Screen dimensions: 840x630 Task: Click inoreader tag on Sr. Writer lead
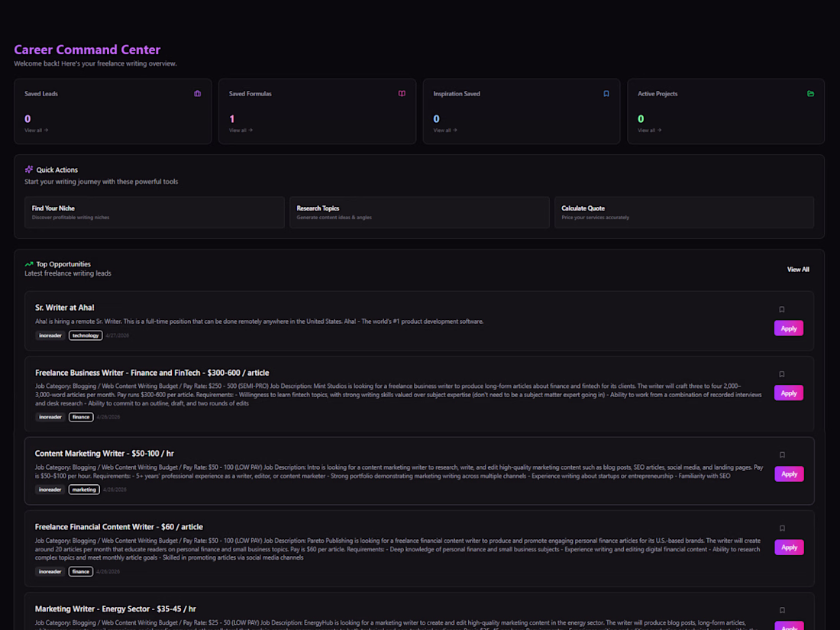click(x=50, y=335)
